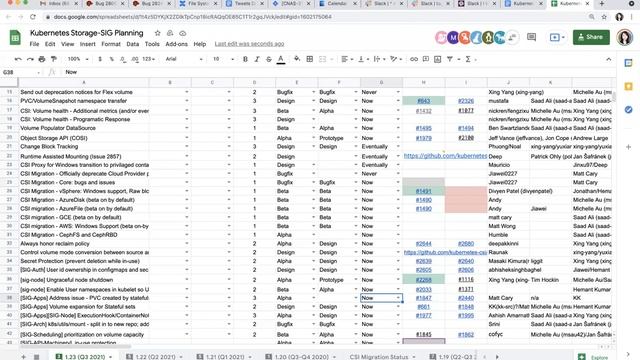Open Calendar in the side panel
Image resolution: width=640 pixels, height=360 pixels.
tap(629, 63)
